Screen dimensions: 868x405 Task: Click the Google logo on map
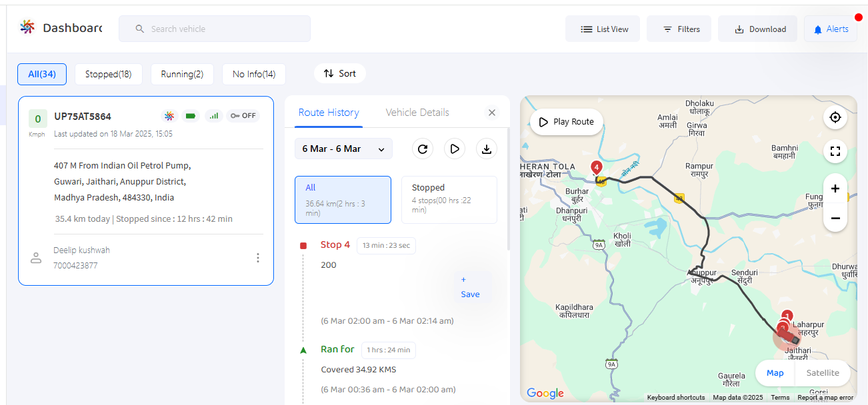545,394
